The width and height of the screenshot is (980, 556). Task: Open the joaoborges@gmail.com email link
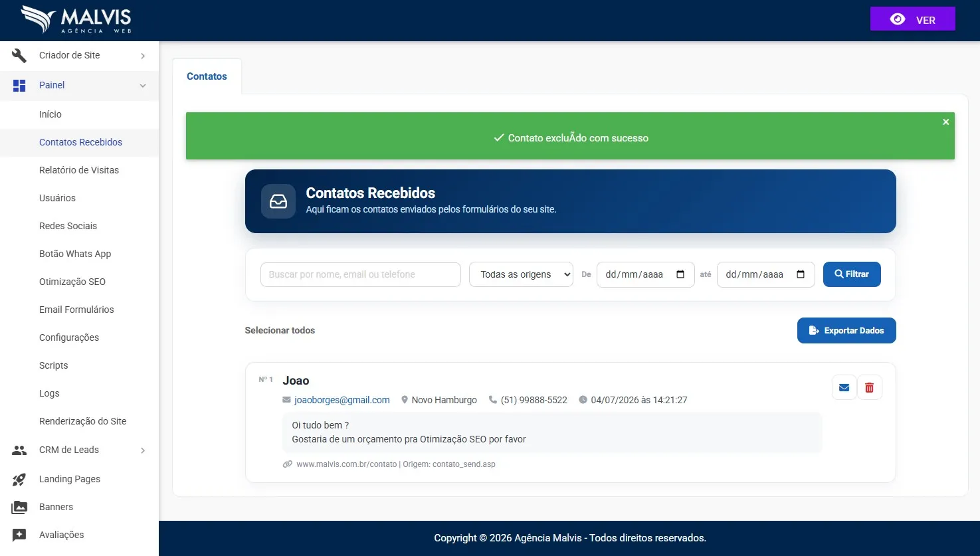(342, 400)
